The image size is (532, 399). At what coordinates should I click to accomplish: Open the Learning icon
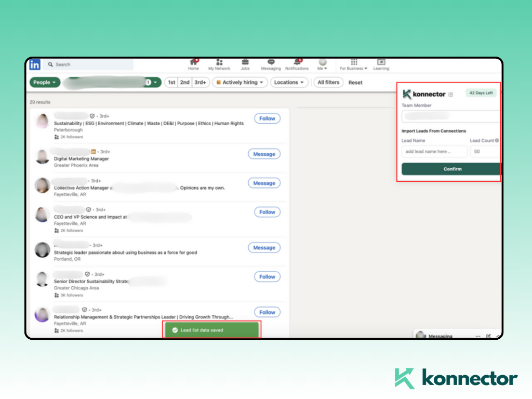tap(381, 64)
